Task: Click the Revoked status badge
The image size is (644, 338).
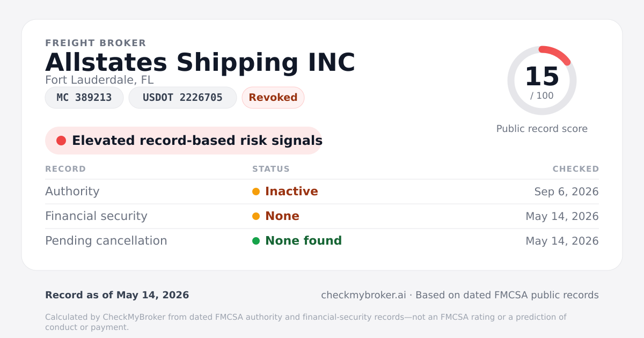Action: pos(273,98)
